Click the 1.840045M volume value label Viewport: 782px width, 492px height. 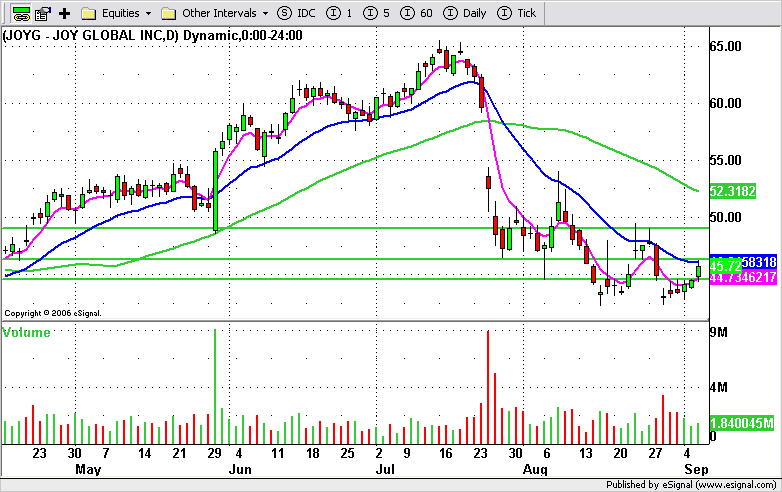coord(742,423)
